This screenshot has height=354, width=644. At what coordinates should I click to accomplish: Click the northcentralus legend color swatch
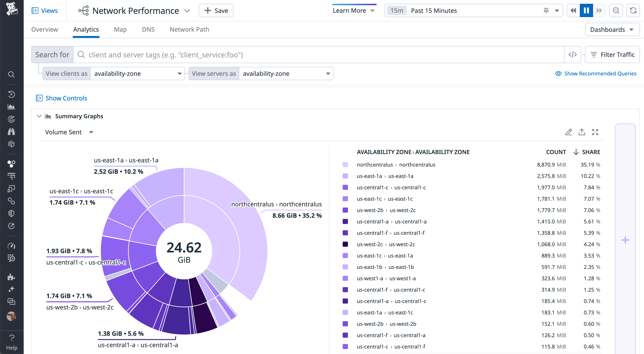point(345,165)
